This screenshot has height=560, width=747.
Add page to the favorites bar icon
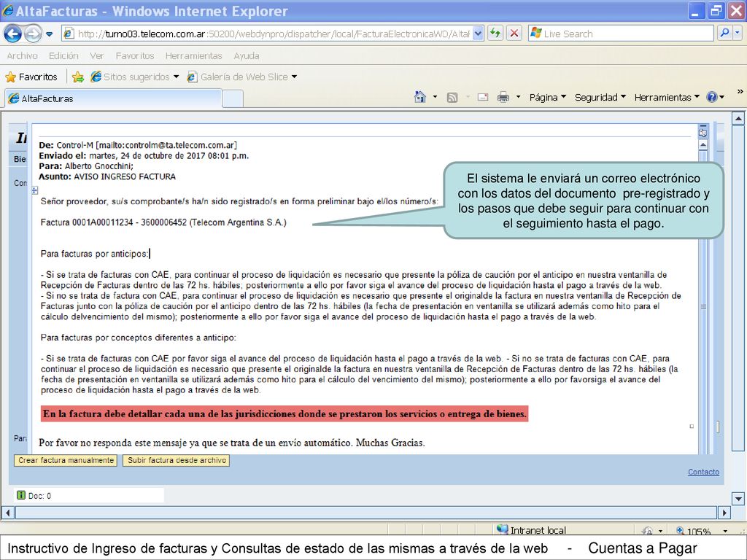78,77
